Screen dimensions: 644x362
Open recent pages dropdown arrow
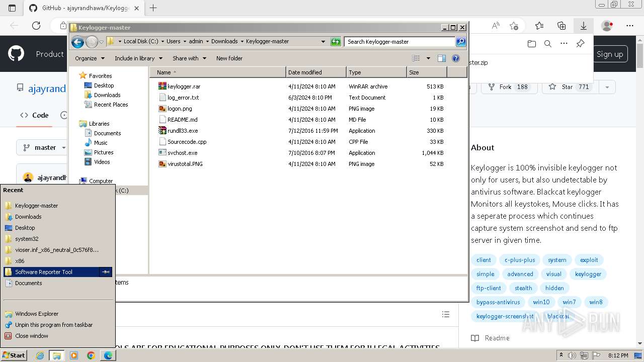pos(102,42)
